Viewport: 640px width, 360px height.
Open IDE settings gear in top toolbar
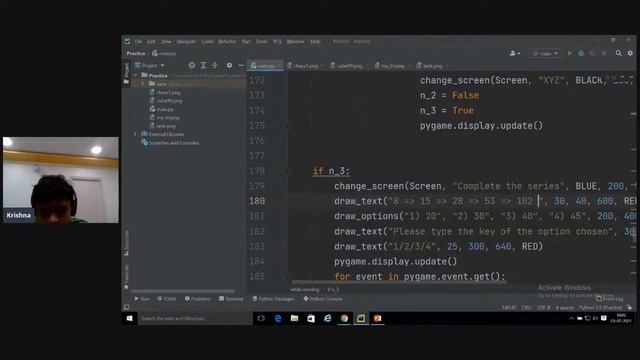(630, 53)
